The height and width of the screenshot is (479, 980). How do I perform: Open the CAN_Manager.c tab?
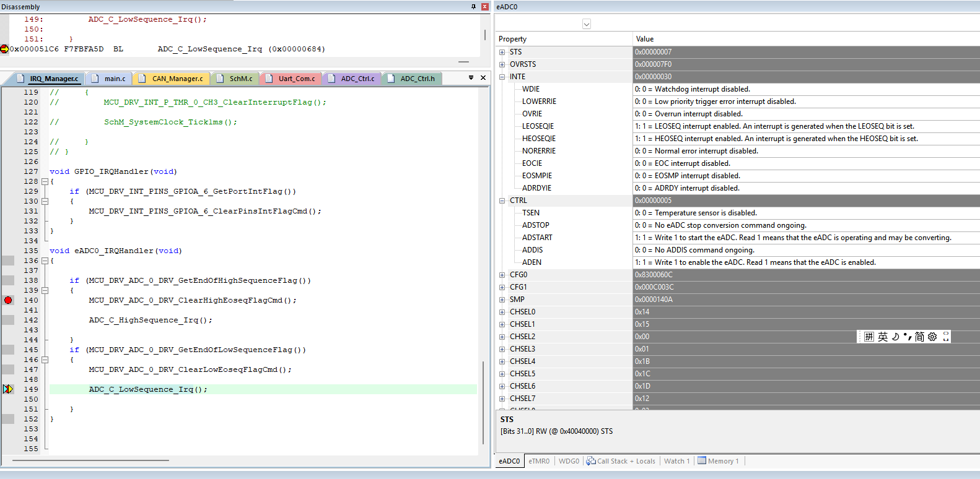click(172, 79)
